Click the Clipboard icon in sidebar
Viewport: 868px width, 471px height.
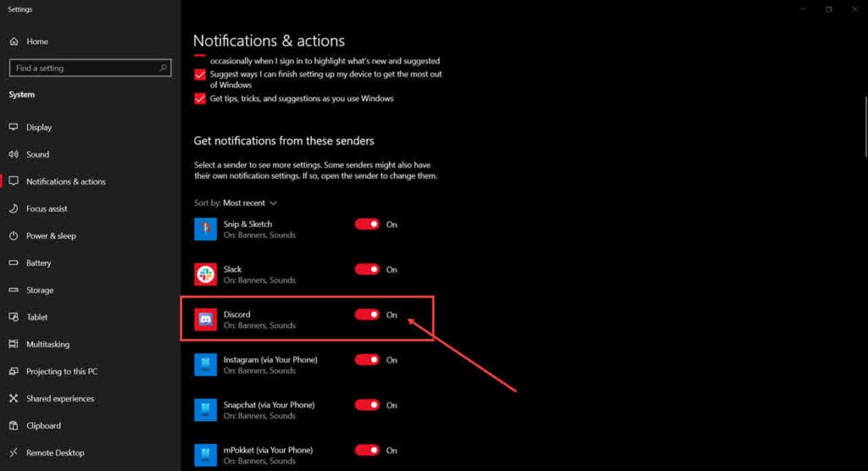pyautogui.click(x=14, y=425)
